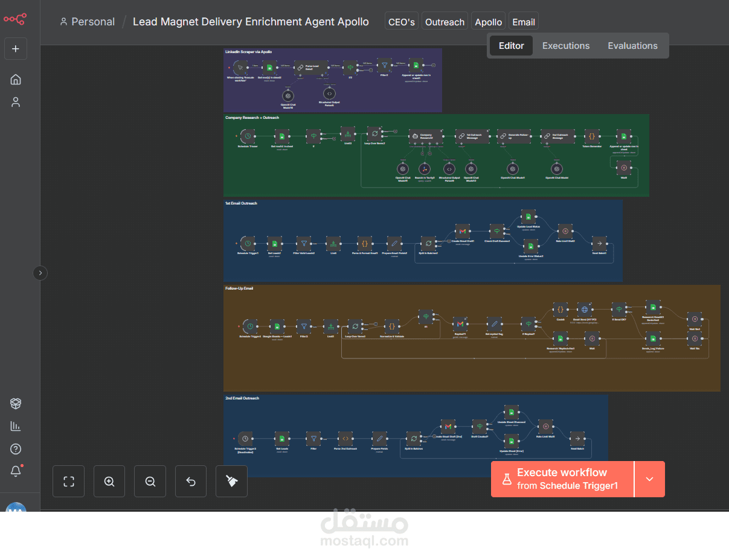This screenshot has width=729, height=560.
Task: Zoom in on the workflow canvas
Action: (x=109, y=481)
